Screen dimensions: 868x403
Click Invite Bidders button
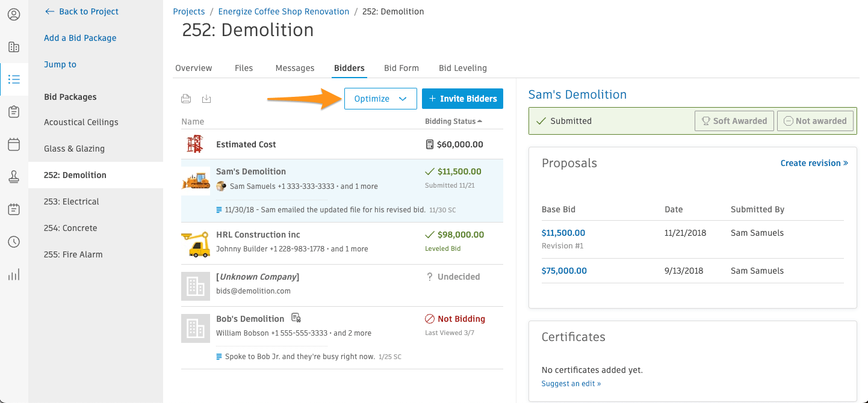[462, 99]
